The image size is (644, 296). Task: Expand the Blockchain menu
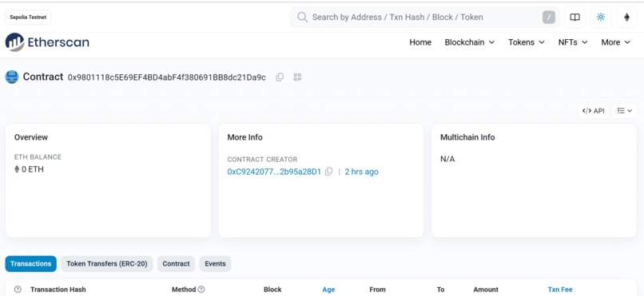(x=470, y=42)
